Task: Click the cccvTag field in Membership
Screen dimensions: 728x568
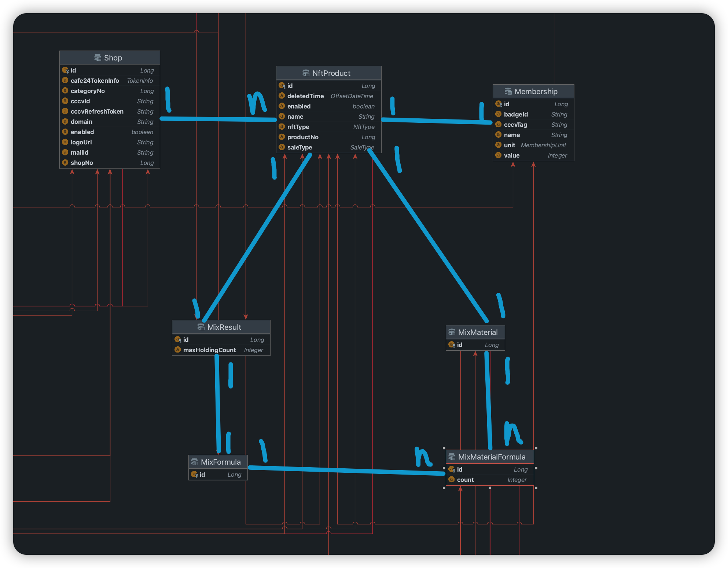Action: pos(533,125)
